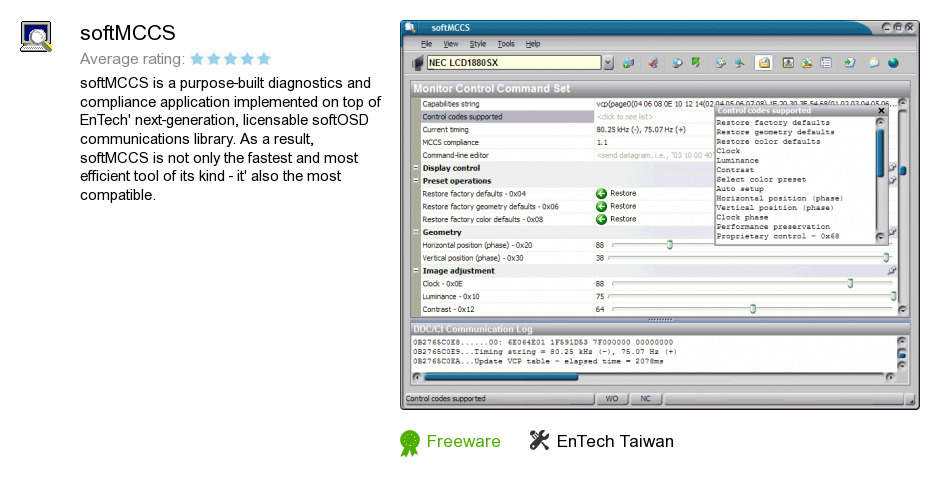Click the EnTech Taiwan developer link
Screen dimensions: 940x487
(615, 441)
